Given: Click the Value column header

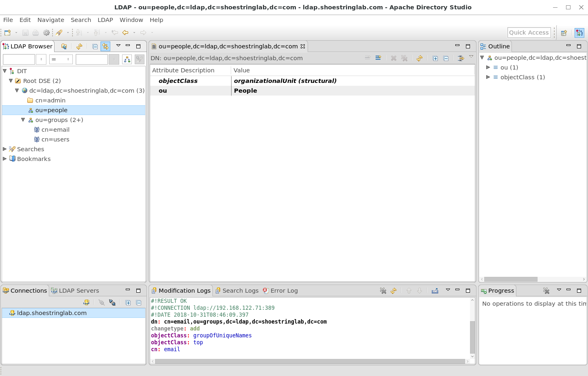Looking at the screenshot, I should [x=353, y=70].
